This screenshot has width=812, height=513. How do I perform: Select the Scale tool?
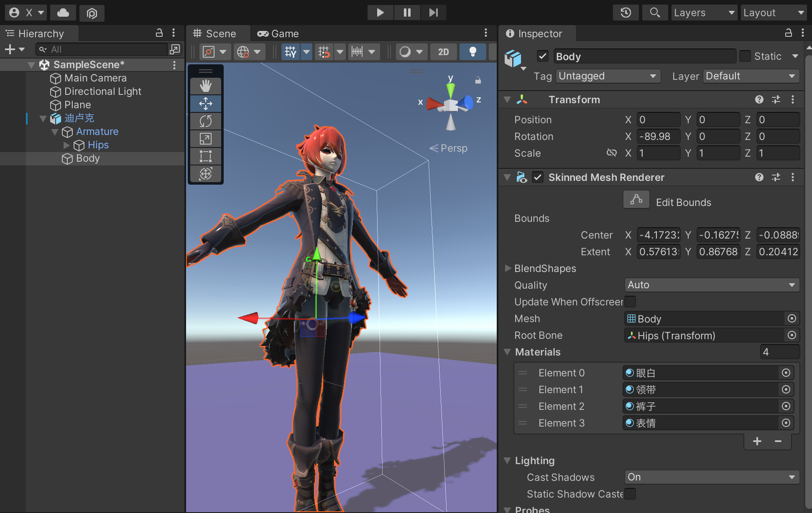coord(205,139)
